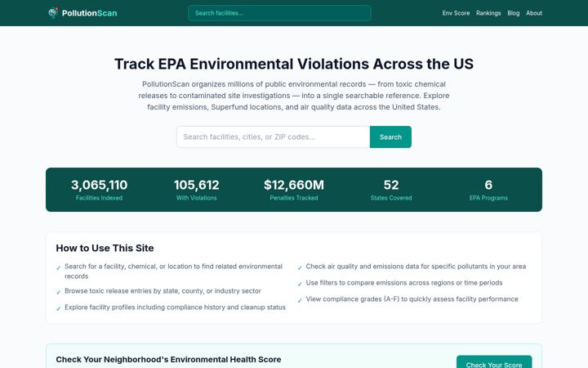Open the Env Score menu item
This screenshot has height=368, width=588.
tap(456, 13)
